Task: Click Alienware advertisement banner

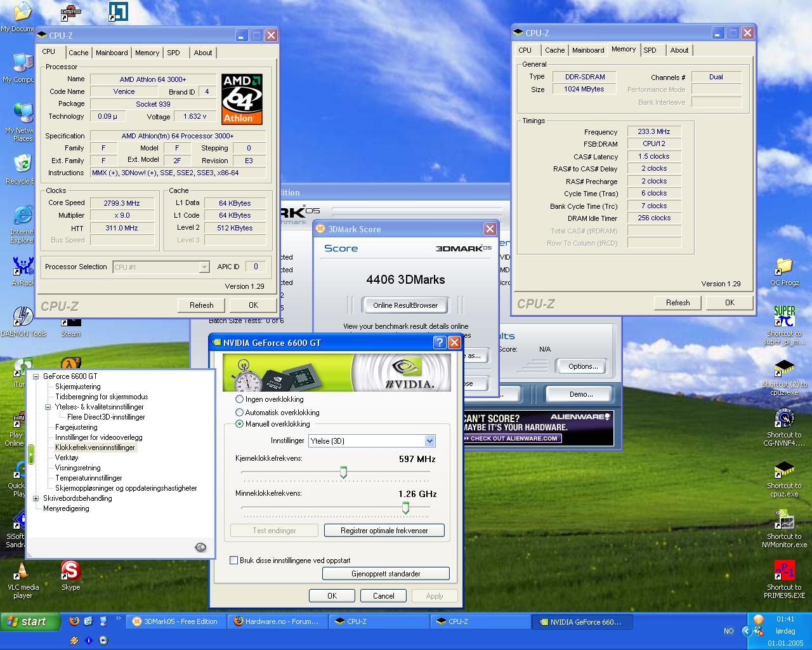Action: pyautogui.click(x=538, y=428)
